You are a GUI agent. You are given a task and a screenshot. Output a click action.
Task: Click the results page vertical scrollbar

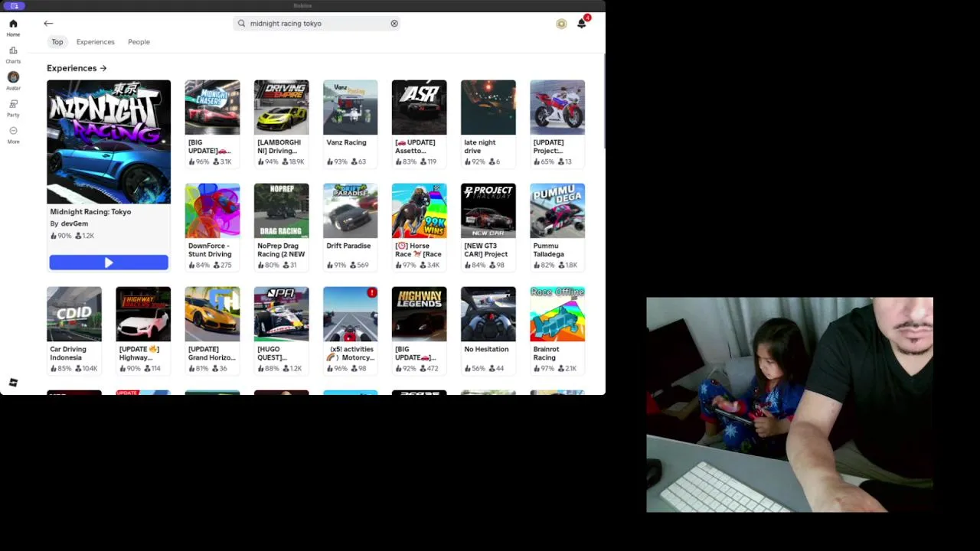pyautogui.click(x=603, y=99)
